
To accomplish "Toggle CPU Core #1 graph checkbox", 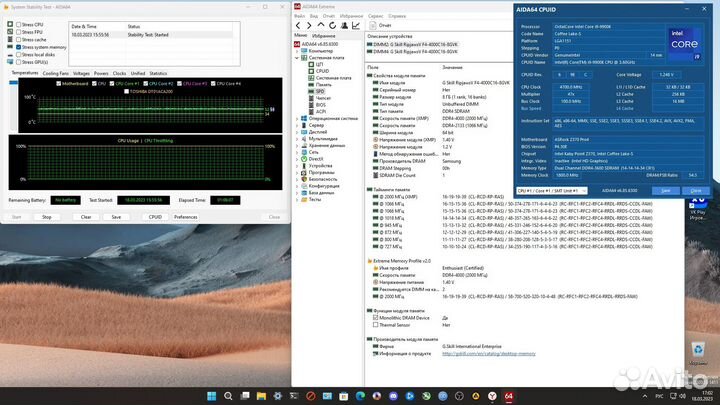I will pos(112,84).
